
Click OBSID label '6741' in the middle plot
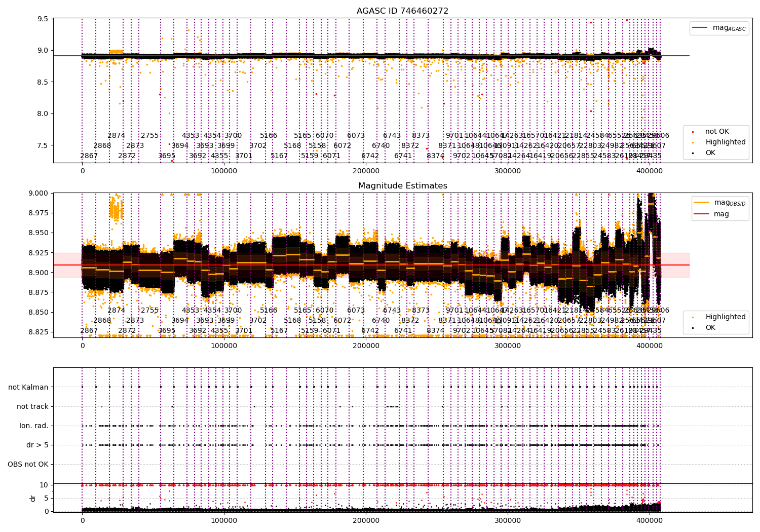[403, 330]
